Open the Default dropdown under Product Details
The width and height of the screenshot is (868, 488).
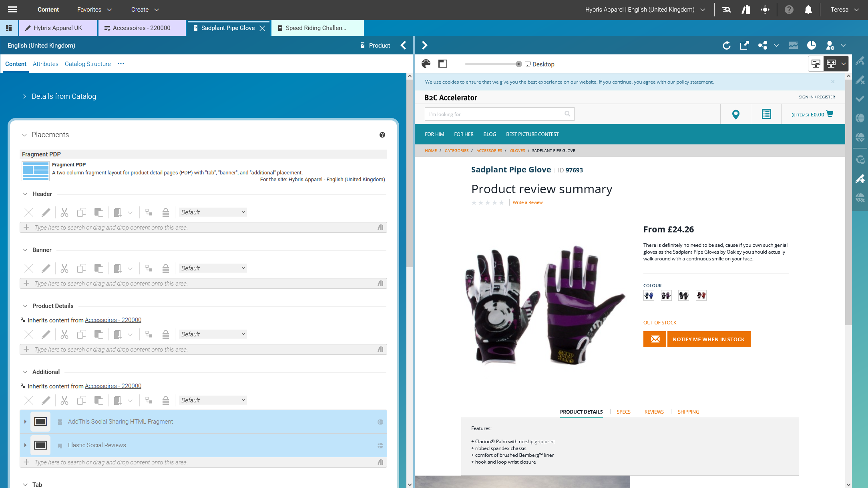tap(213, 334)
